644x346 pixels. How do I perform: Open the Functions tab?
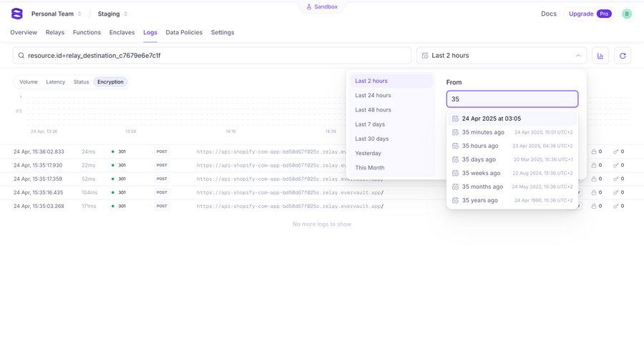(87, 32)
